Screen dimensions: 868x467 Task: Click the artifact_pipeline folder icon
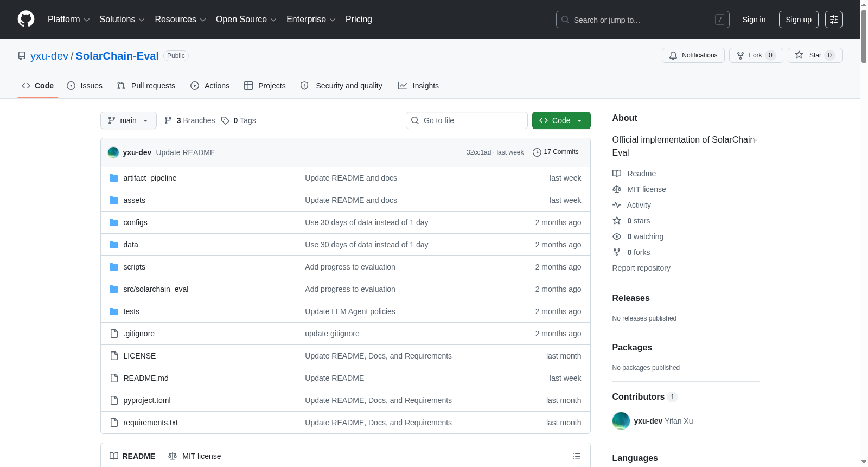click(x=114, y=178)
